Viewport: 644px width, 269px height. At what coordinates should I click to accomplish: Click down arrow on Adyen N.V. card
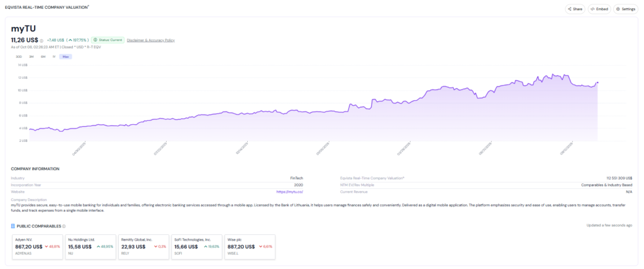[x=47, y=247]
